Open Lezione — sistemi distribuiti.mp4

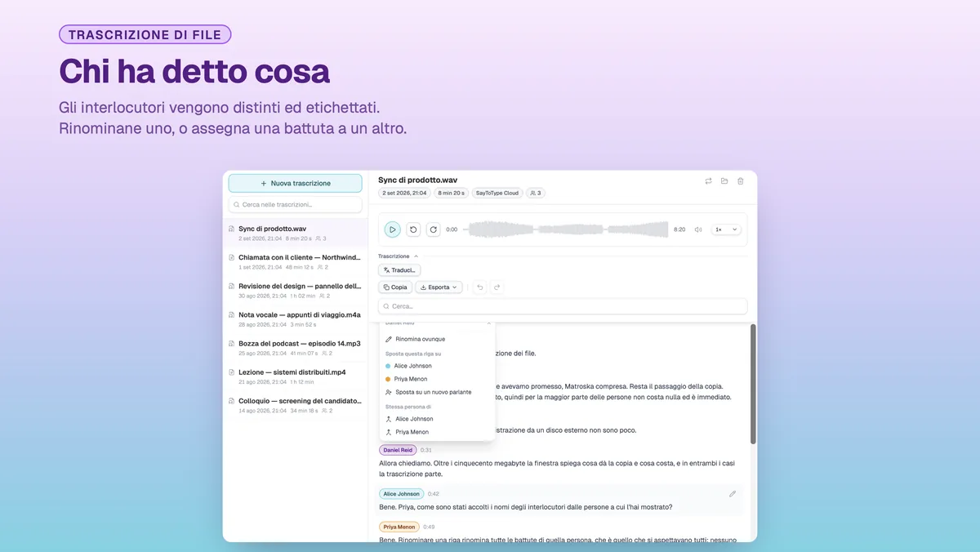pos(295,376)
